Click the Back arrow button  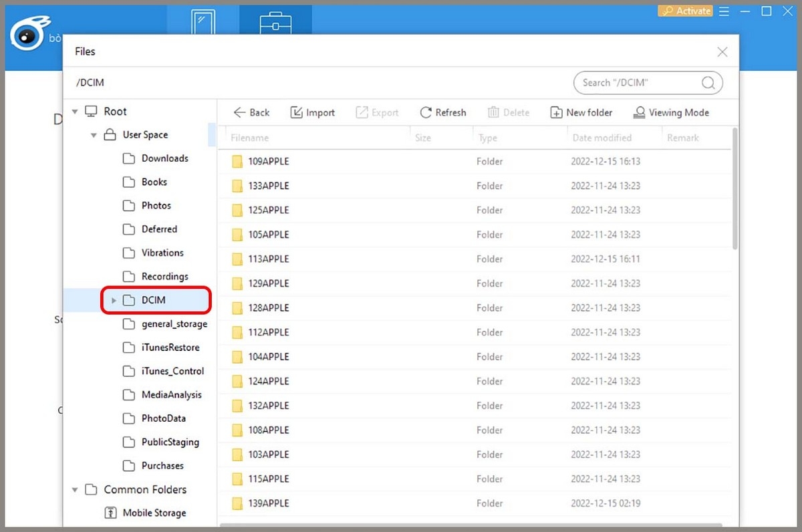coord(251,112)
